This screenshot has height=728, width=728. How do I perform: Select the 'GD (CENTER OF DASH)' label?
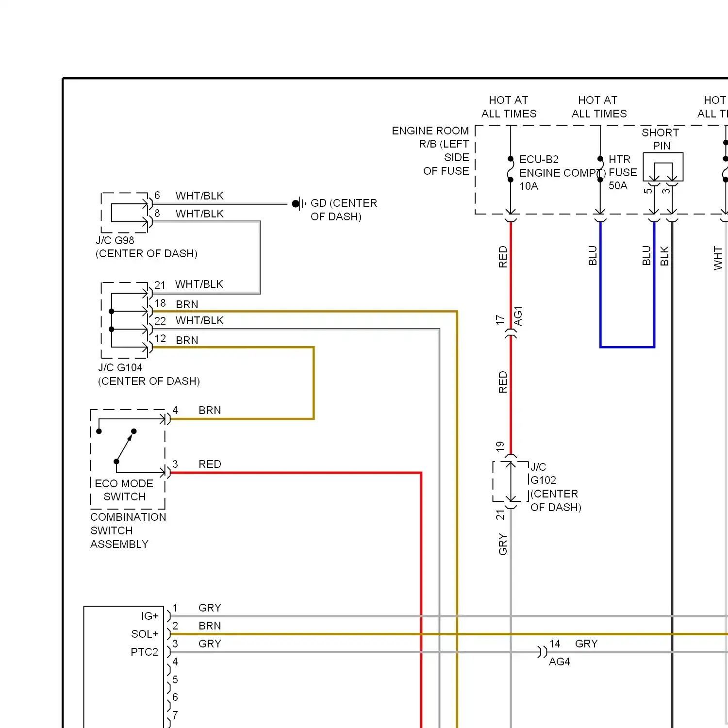pos(344,210)
